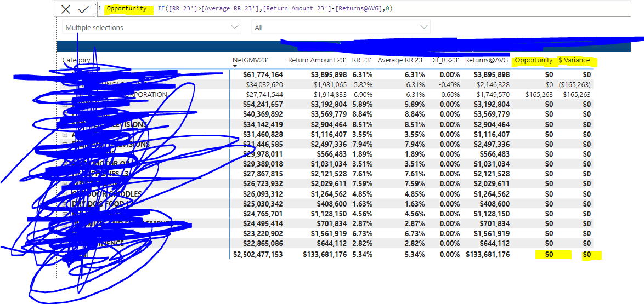The image size is (644, 304).
Task: Cancel the formula edit with the X icon
Action: [x=66, y=9]
